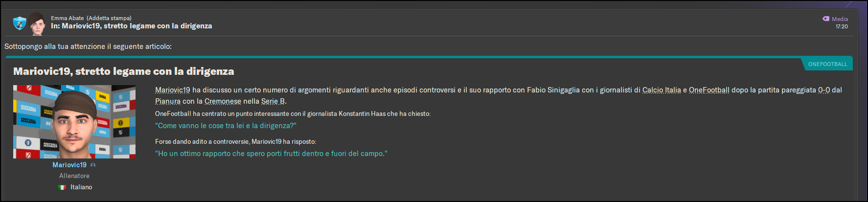Screen dimensions: 868x202
Task: Select the ONEFOOTBALL source tag
Action: (827, 64)
